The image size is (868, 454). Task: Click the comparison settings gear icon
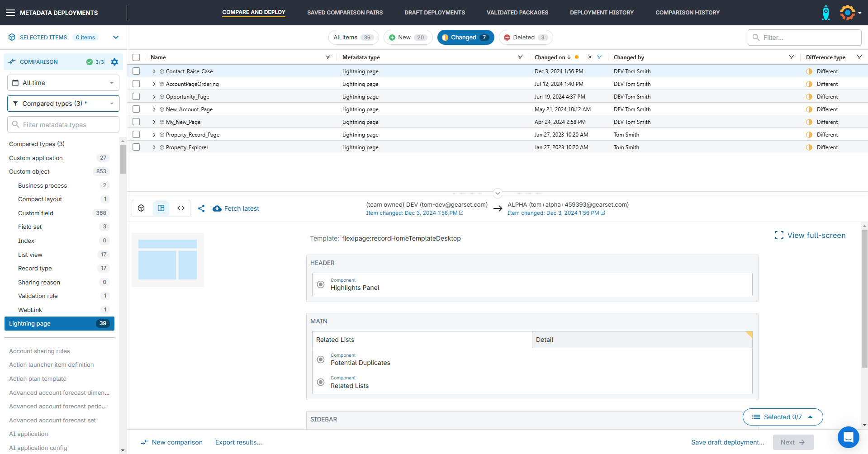tap(114, 62)
